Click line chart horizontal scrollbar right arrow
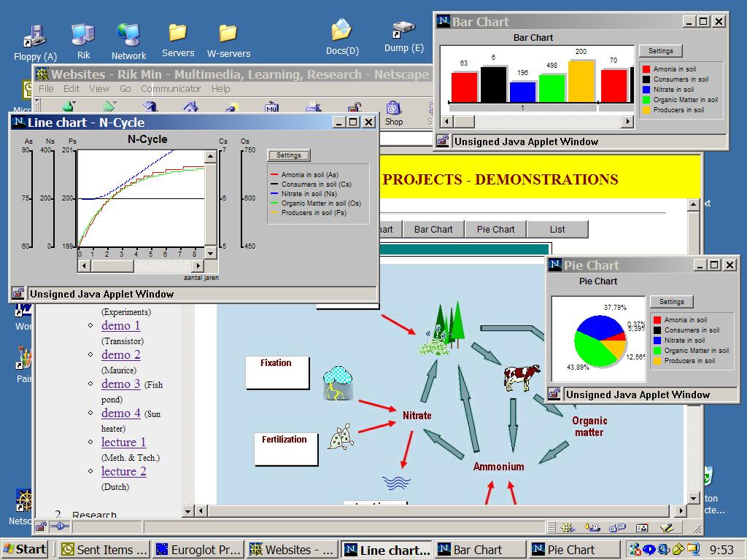Screen dimensions: 747x560 coord(198,265)
